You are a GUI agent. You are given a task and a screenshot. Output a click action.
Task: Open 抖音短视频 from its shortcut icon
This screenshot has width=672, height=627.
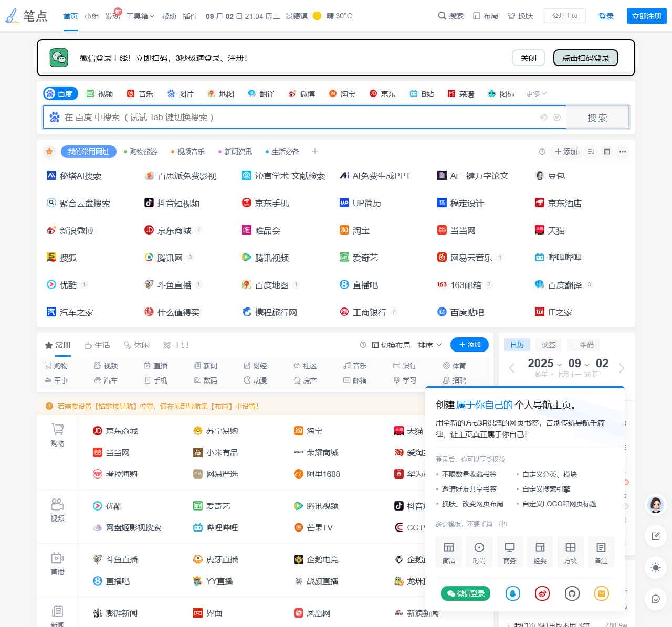pos(149,203)
